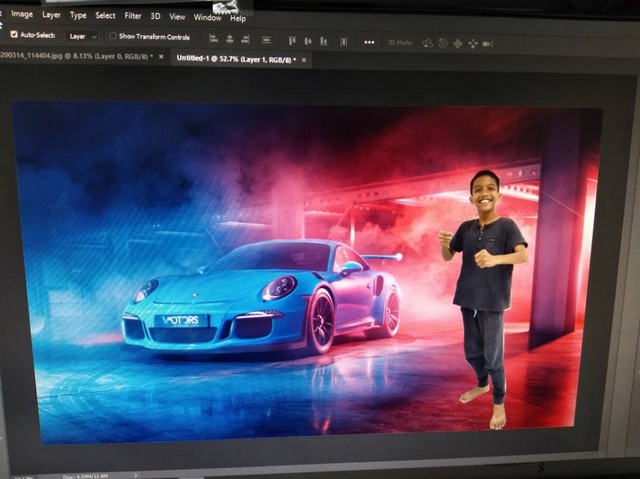Select the 3D video camera icon
640x479 pixels.
[488, 44]
